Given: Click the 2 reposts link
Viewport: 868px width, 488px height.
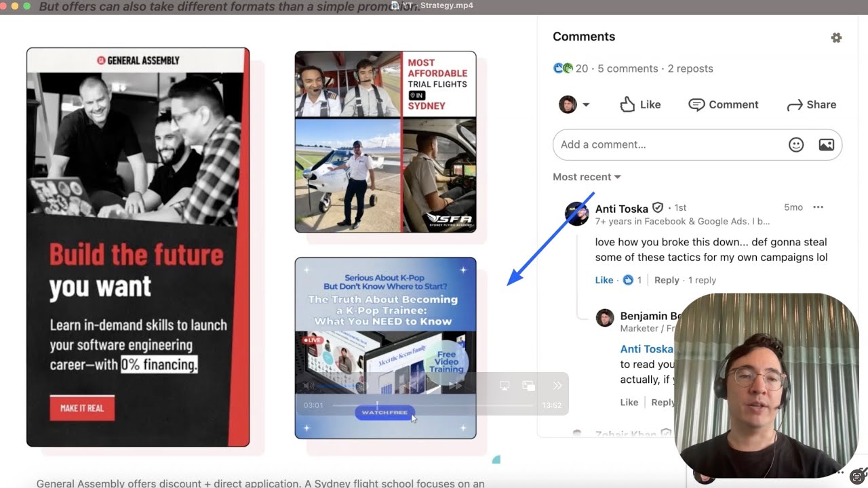Looking at the screenshot, I should 690,68.
